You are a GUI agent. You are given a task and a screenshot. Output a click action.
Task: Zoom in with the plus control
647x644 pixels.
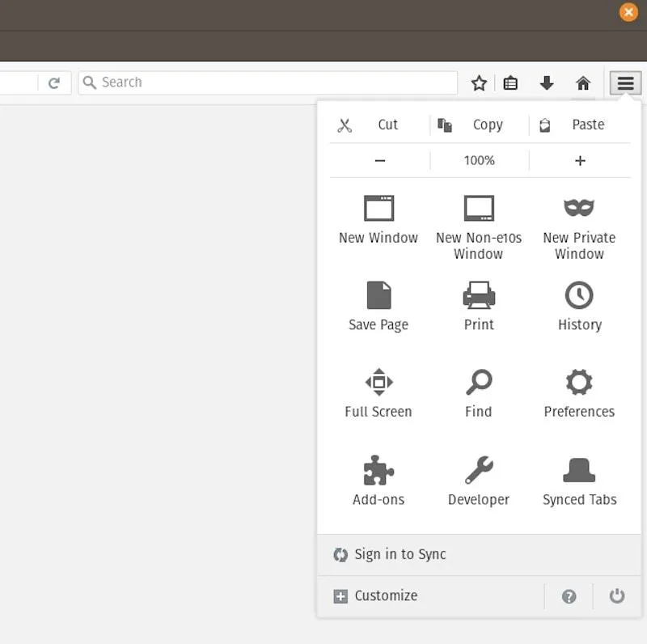579,160
